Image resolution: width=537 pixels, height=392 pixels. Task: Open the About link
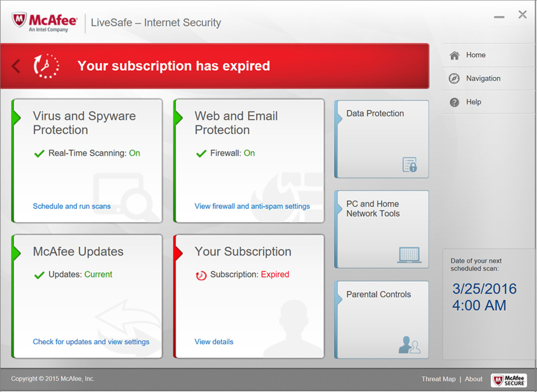coord(474,379)
